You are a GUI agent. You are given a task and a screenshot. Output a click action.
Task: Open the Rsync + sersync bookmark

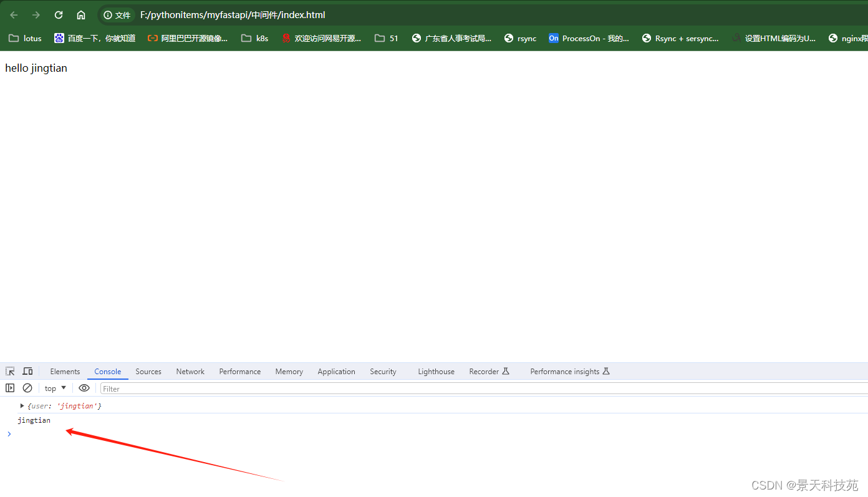[680, 38]
